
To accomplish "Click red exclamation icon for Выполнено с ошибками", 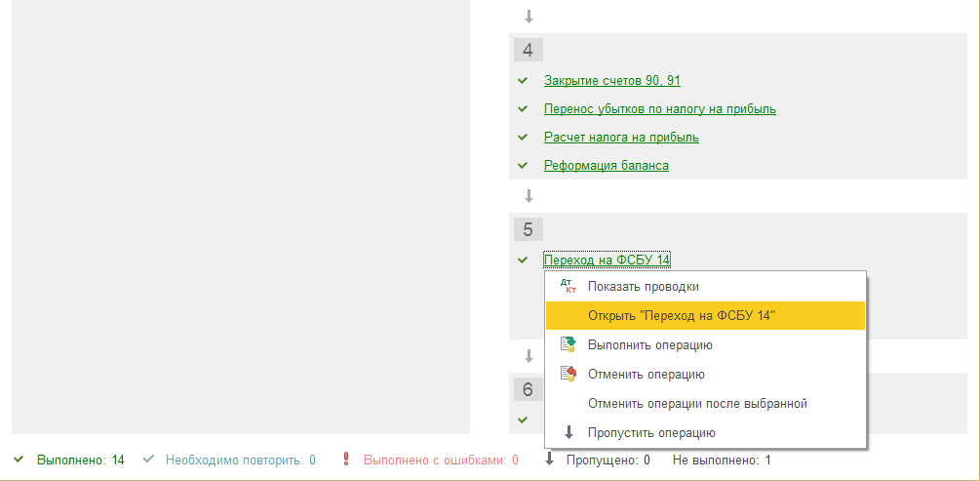I will click(x=346, y=460).
